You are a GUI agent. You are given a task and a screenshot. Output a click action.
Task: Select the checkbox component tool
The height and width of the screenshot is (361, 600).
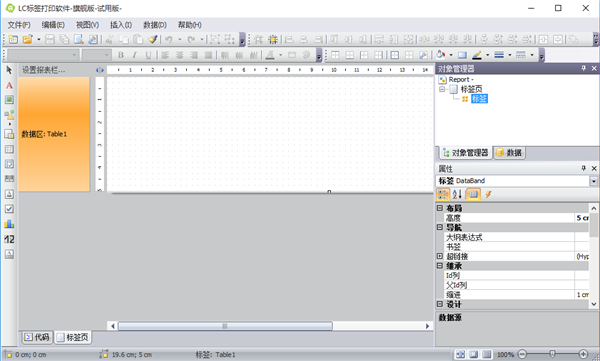pos(9,209)
